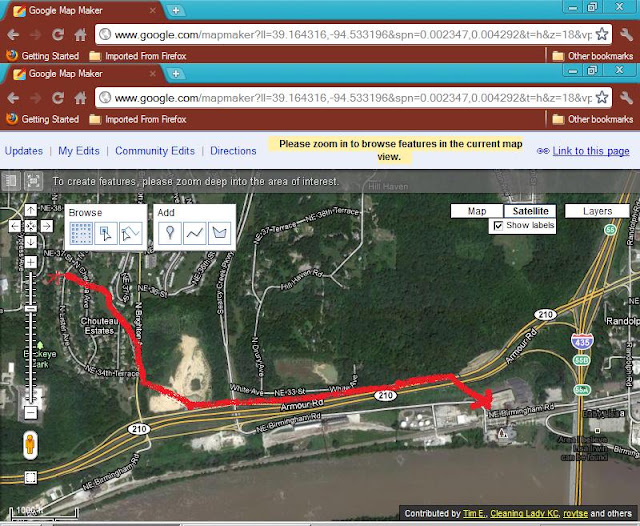Open My Edits link
This screenshot has width=640, height=526.
coord(79,151)
